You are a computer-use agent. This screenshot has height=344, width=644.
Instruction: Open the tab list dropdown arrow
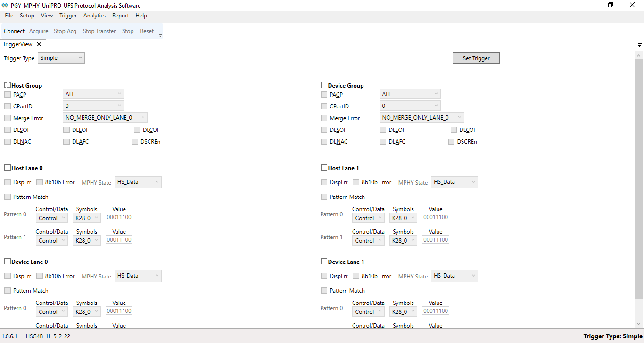[640, 45]
